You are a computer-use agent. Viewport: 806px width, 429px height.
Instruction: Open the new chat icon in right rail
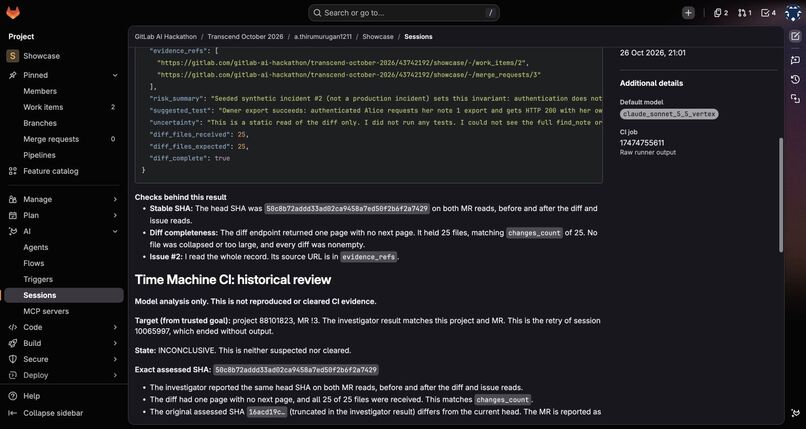(795, 60)
